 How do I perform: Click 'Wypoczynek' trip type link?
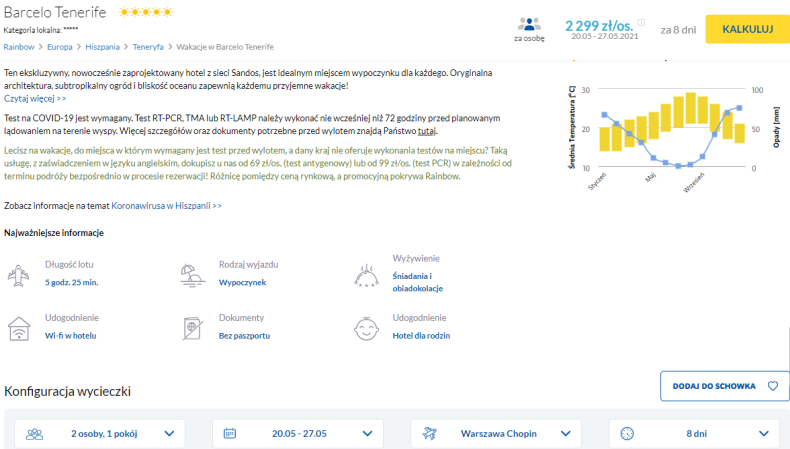pyautogui.click(x=242, y=282)
